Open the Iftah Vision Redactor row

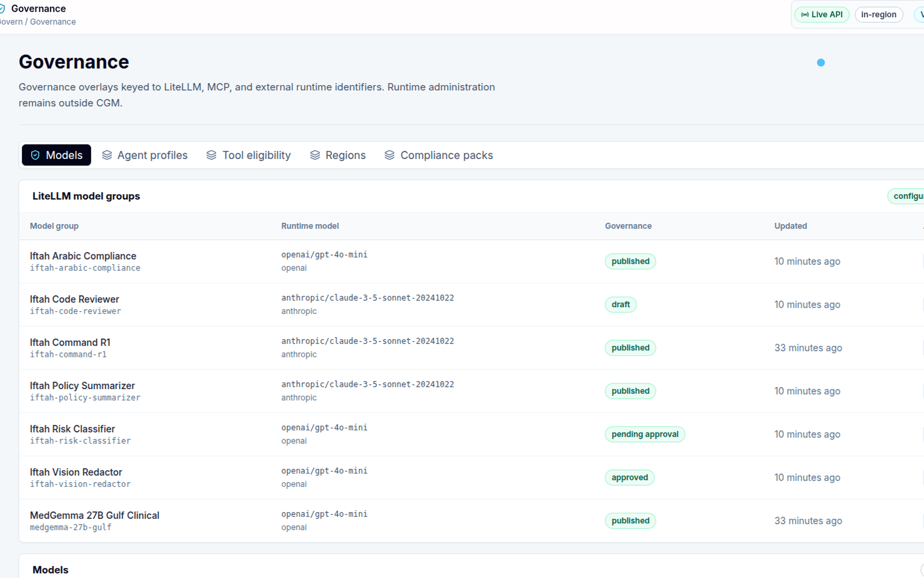click(x=472, y=478)
